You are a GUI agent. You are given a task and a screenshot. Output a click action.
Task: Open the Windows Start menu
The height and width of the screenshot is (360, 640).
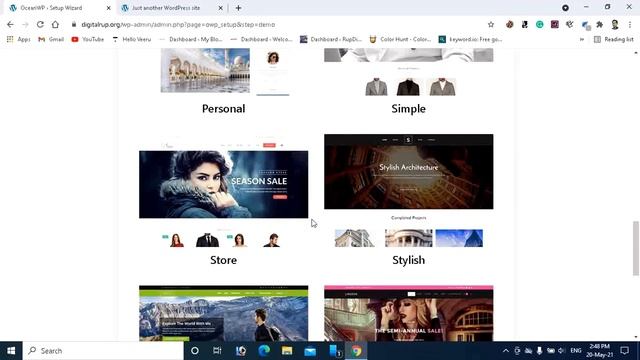[11, 351]
